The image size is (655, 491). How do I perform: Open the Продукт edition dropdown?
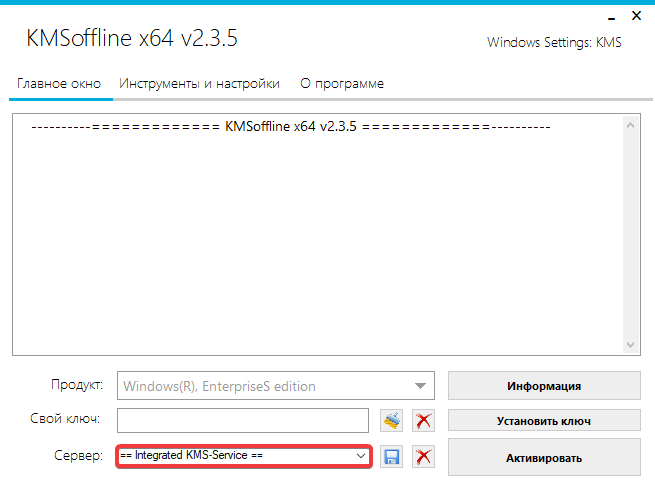276,386
